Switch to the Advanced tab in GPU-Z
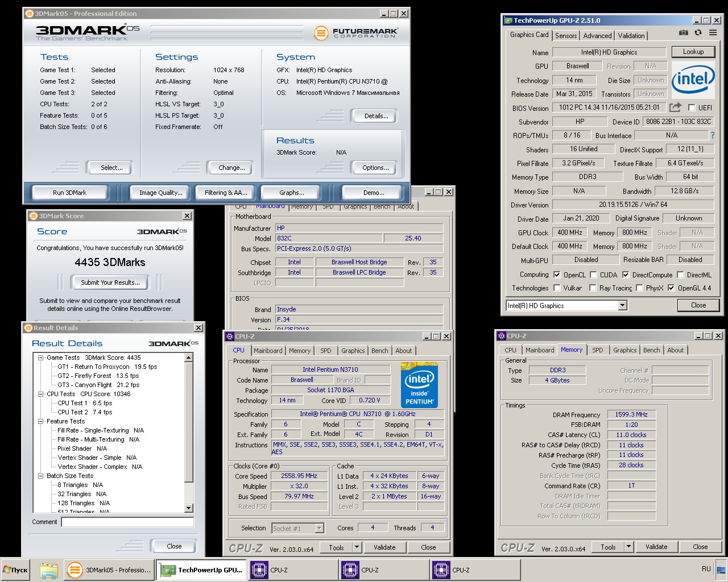The image size is (728, 582). point(597,35)
